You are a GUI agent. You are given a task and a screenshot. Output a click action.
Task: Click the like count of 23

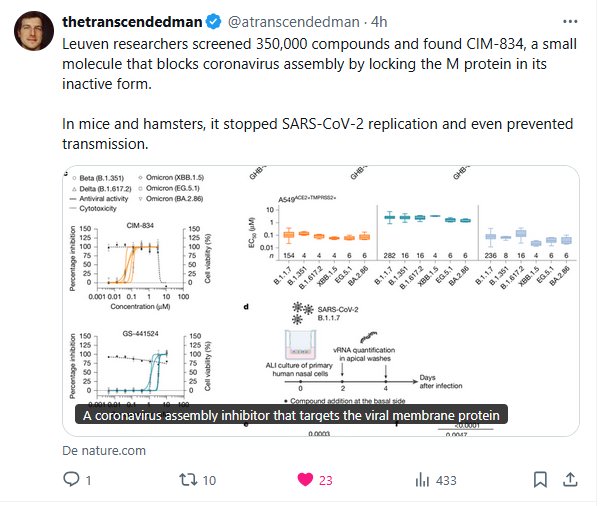point(325,481)
